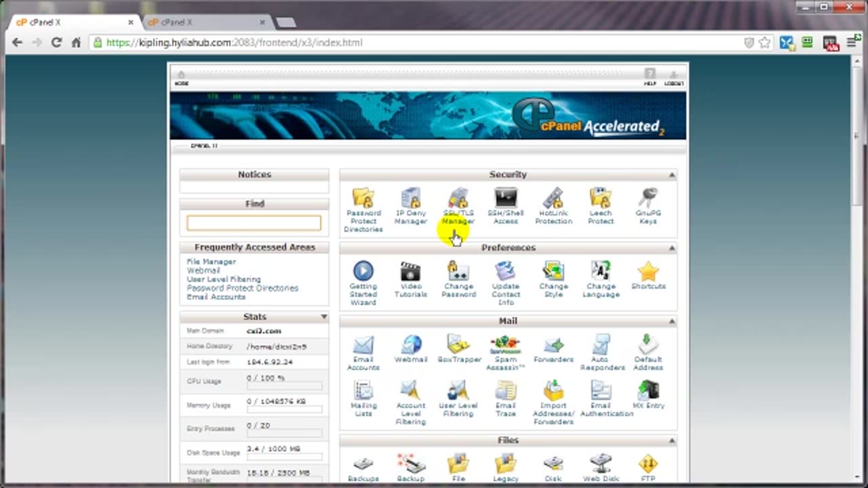Go back in browser

17,43
